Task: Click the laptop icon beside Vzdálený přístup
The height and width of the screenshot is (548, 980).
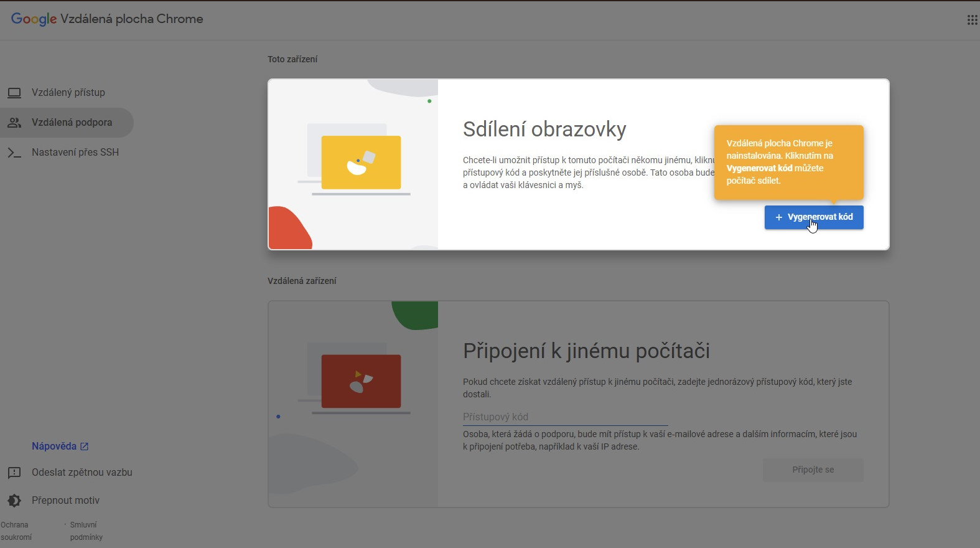Action: (14, 93)
